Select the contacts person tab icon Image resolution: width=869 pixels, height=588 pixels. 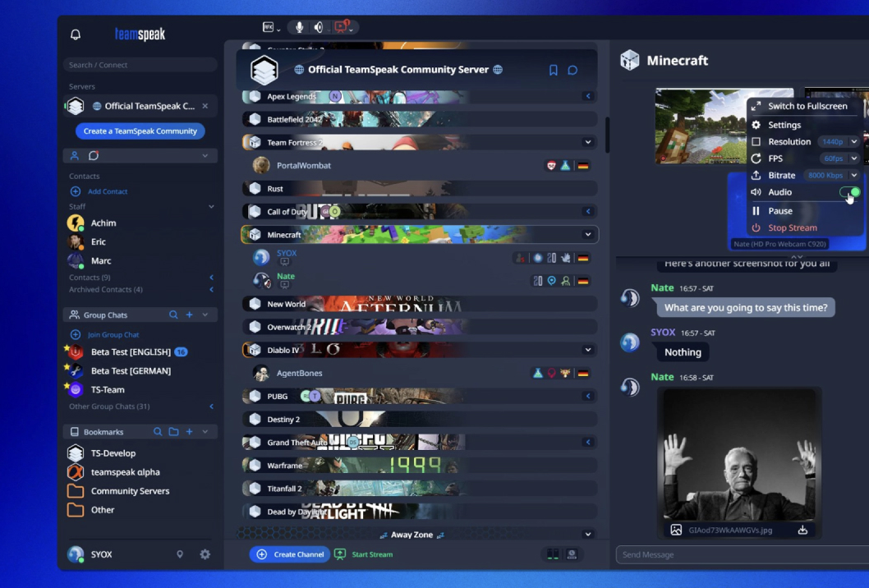(x=74, y=156)
